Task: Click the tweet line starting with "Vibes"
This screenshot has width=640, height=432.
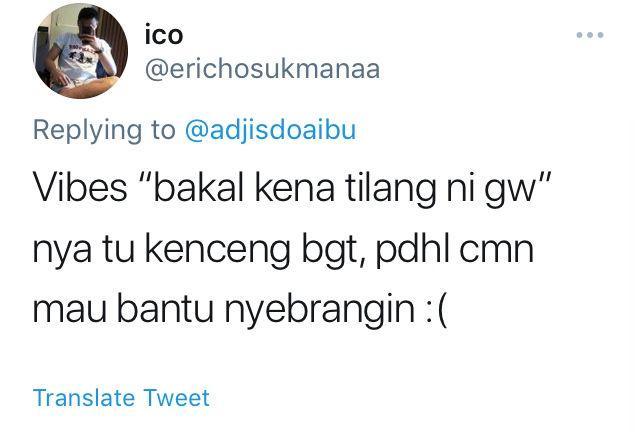Action: 292,188
